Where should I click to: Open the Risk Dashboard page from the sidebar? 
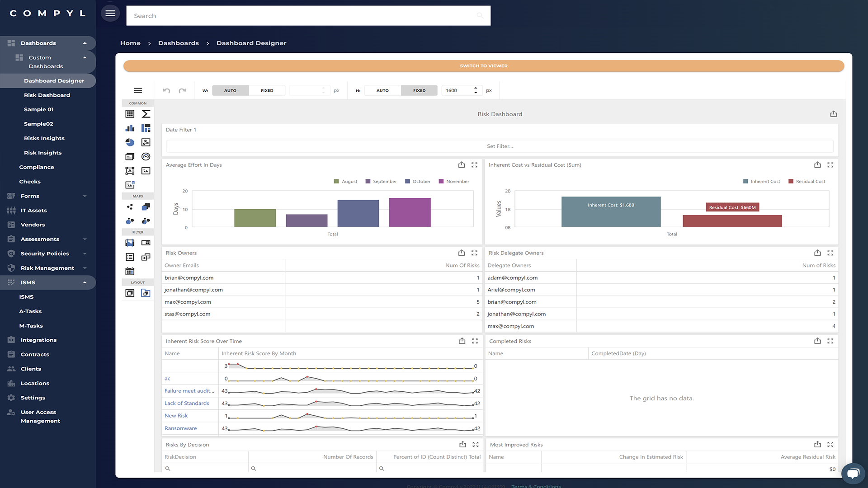(x=47, y=95)
